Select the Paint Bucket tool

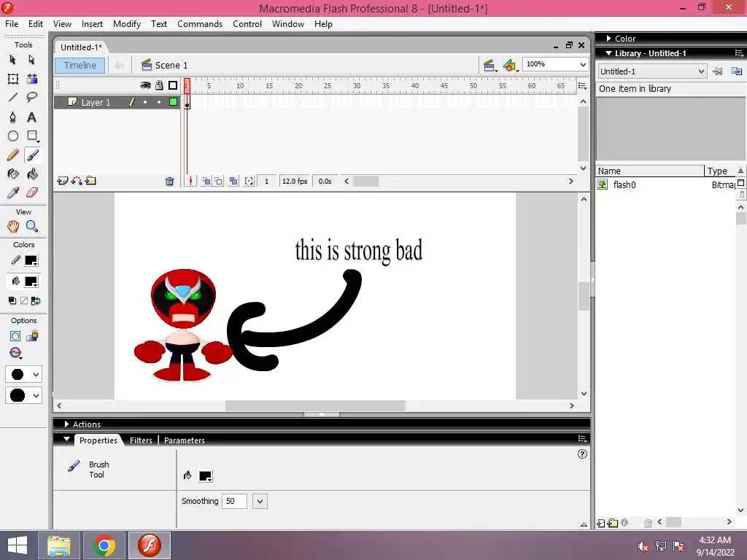32,174
